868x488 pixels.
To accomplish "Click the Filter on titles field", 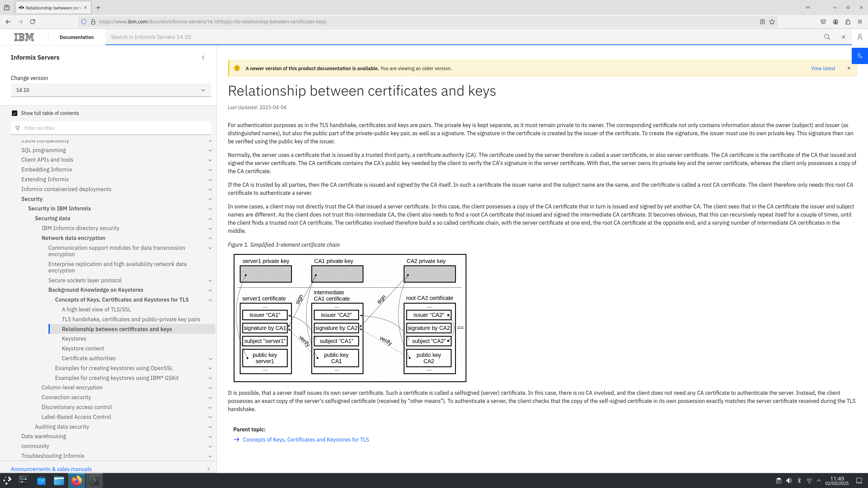I will click(111, 128).
